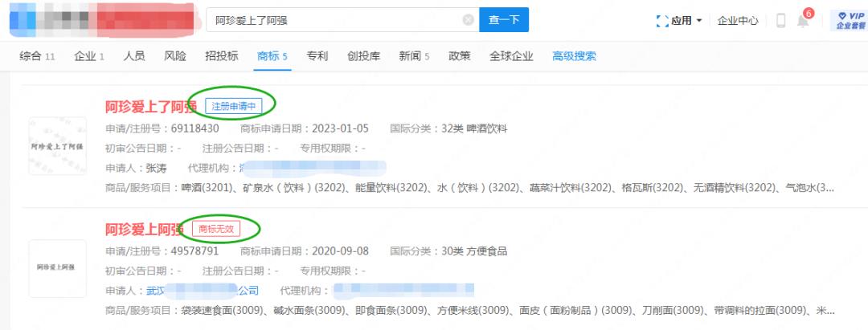The image size is (868, 330).
Task: Open the notification bell
Action: coord(802,21)
